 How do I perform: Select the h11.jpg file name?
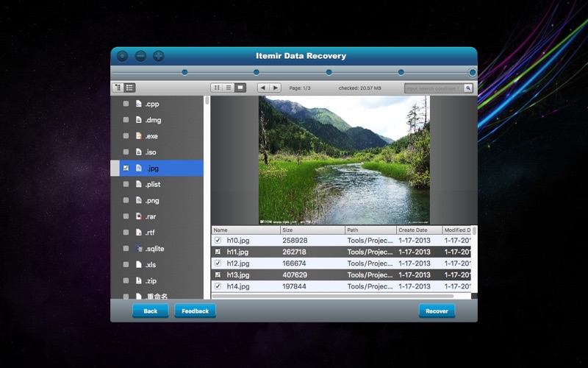pos(237,252)
